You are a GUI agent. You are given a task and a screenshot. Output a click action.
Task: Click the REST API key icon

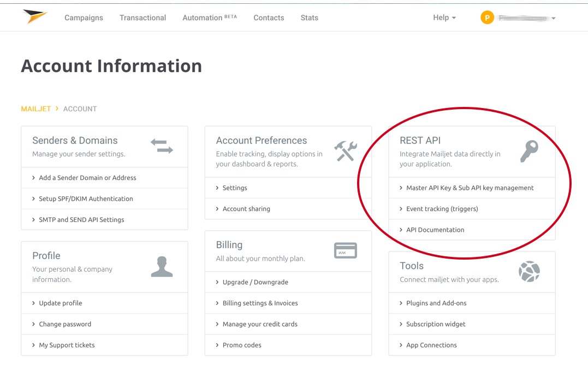[x=529, y=151]
